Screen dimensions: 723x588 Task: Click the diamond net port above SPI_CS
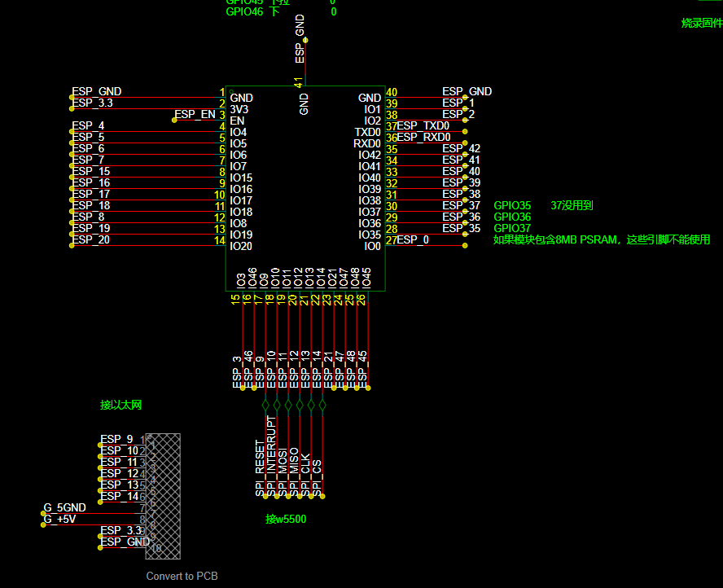tap(322, 406)
